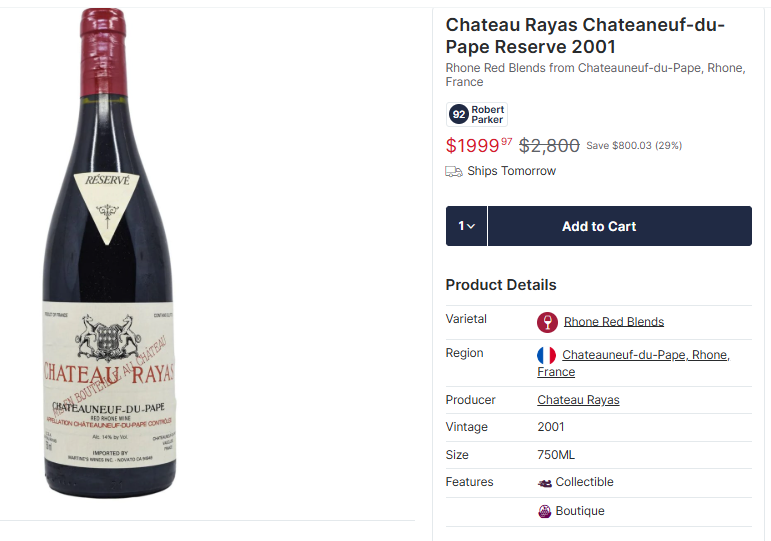Click the Chateau Rayas Reserve 2001 product title

coord(585,36)
